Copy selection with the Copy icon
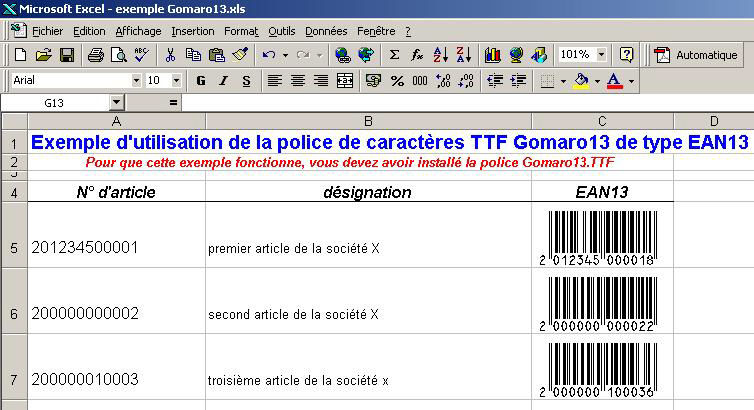The width and height of the screenshot is (754, 410). pos(193,55)
